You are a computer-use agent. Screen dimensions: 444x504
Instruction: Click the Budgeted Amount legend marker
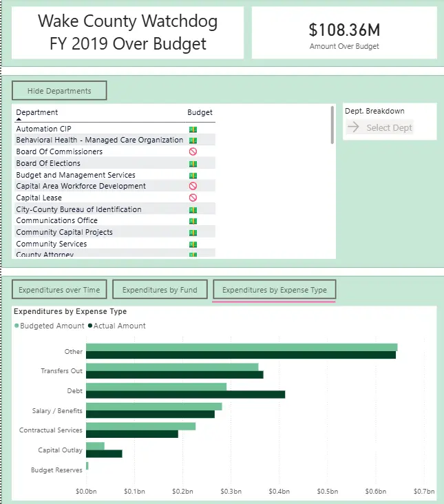pos(17,326)
